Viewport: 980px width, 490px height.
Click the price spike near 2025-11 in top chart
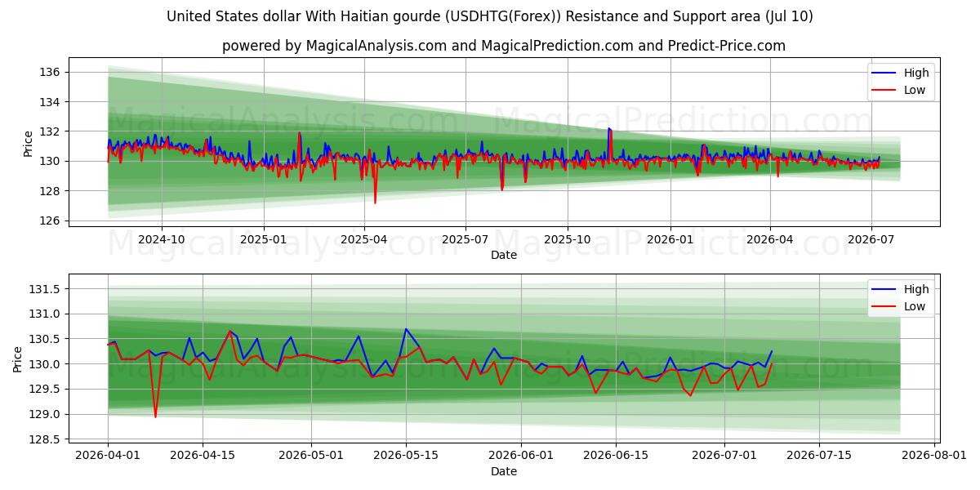(609, 130)
